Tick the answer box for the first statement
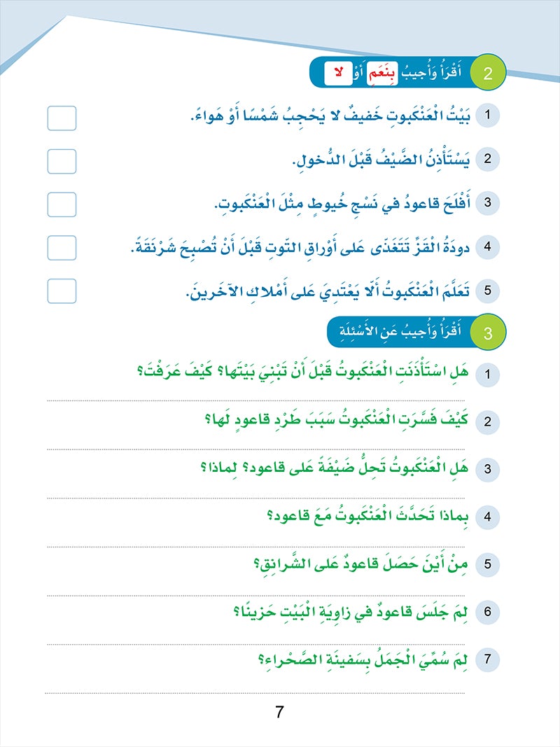 pyautogui.click(x=62, y=118)
